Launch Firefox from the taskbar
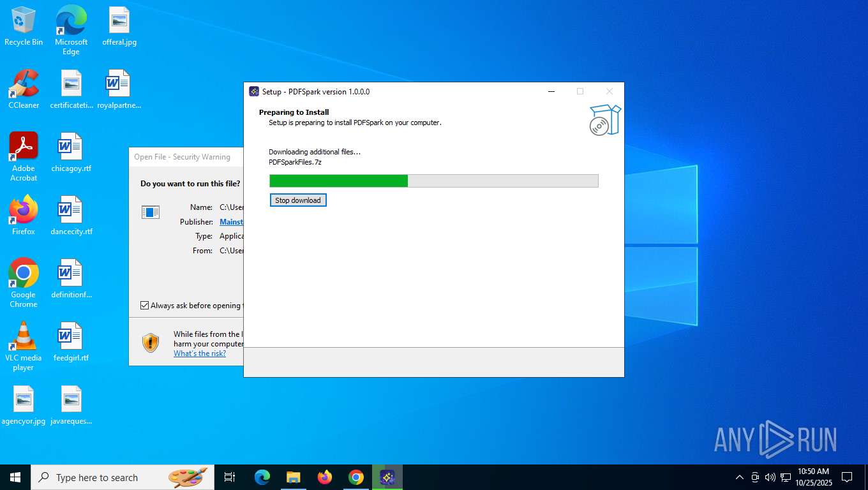This screenshot has height=490, width=868. (325, 477)
